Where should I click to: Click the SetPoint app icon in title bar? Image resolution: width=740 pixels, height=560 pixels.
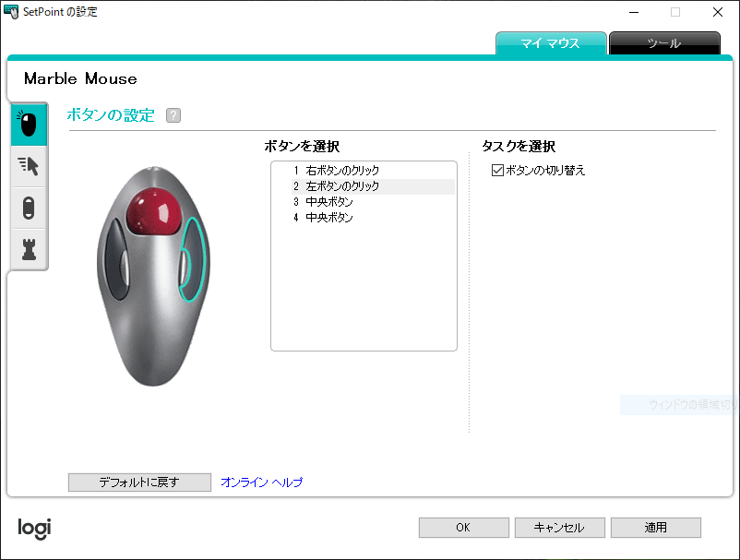(x=11, y=12)
